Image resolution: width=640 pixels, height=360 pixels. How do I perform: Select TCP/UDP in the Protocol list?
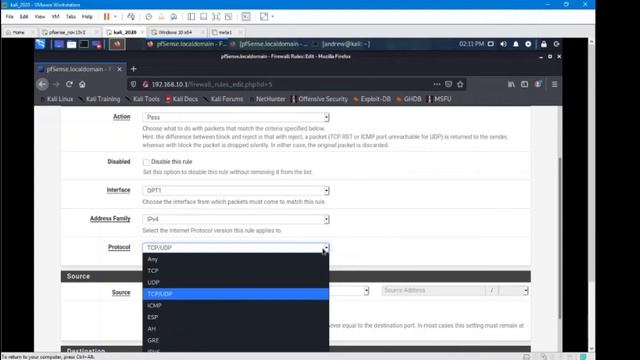[x=236, y=294]
